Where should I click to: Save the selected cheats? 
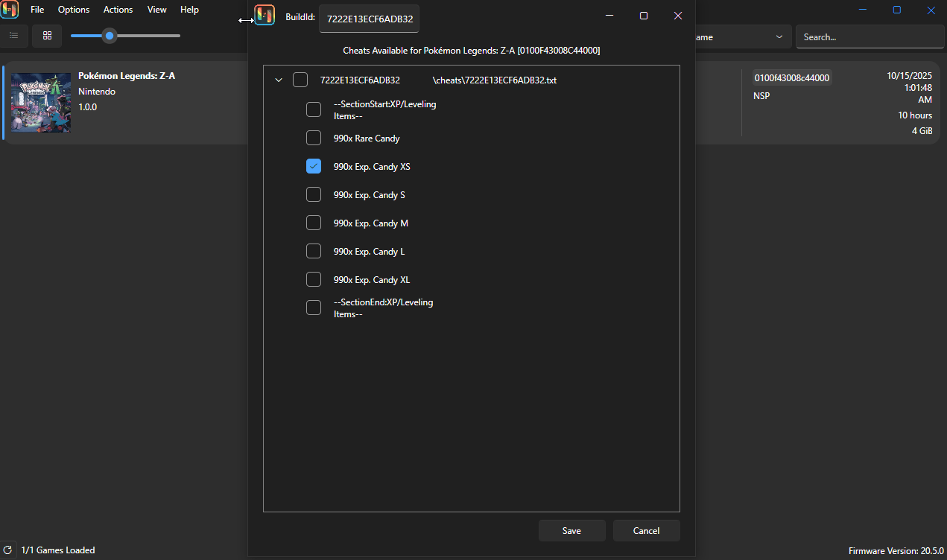[x=571, y=531]
